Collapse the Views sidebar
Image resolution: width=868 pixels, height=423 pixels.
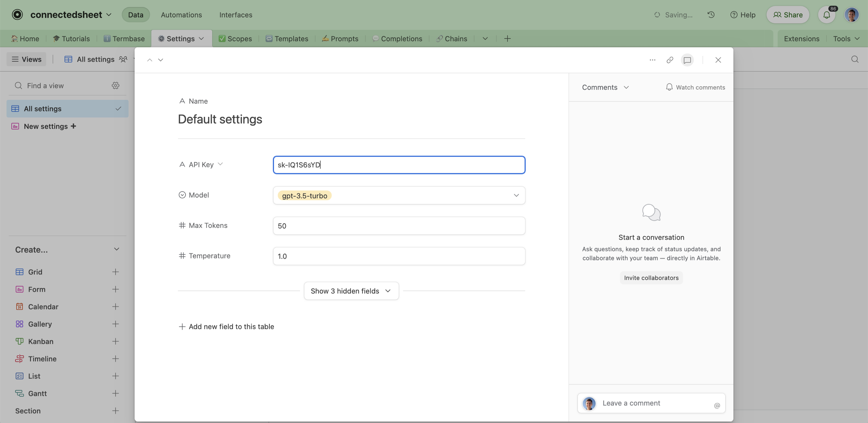coord(26,59)
